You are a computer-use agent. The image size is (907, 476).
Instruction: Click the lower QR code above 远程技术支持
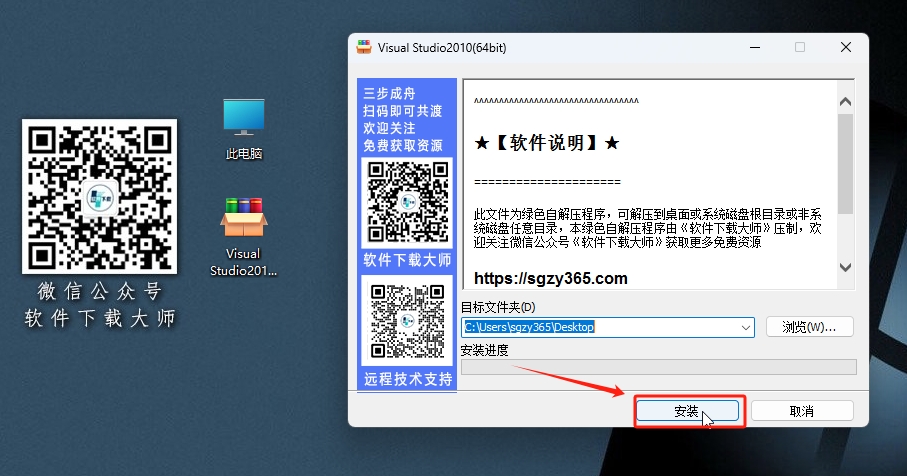pyautogui.click(x=408, y=321)
